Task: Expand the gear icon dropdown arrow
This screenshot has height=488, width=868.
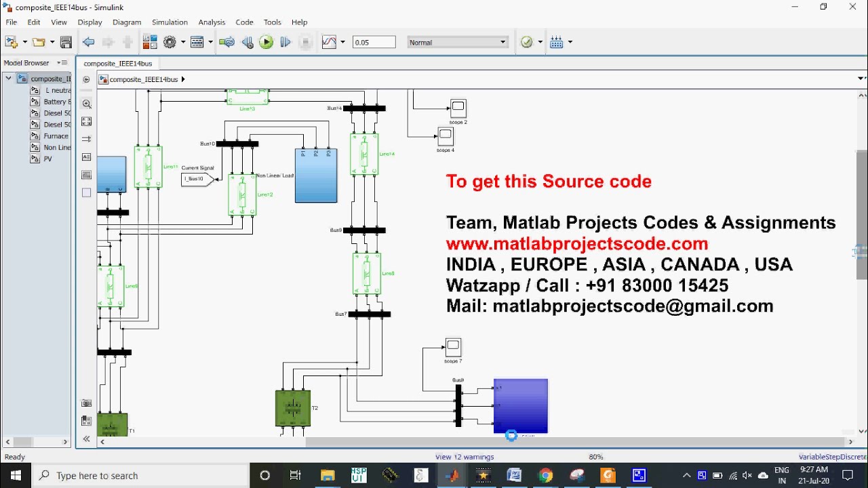Action: pos(183,42)
